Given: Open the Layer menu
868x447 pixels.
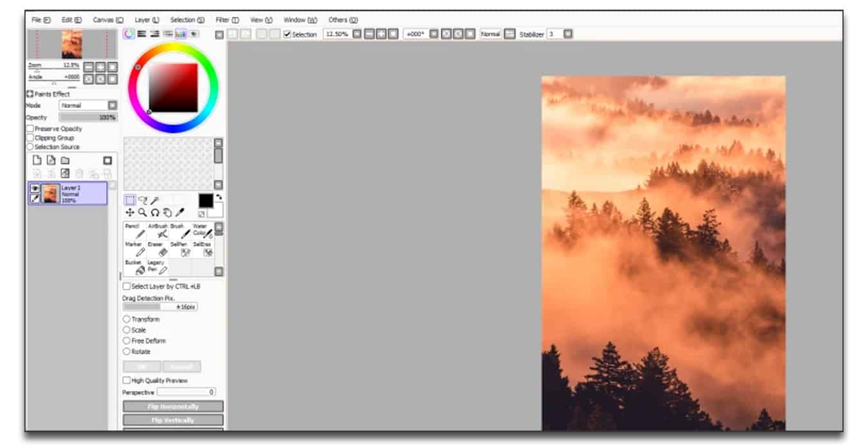Looking at the screenshot, I should (x=147, y=20).
